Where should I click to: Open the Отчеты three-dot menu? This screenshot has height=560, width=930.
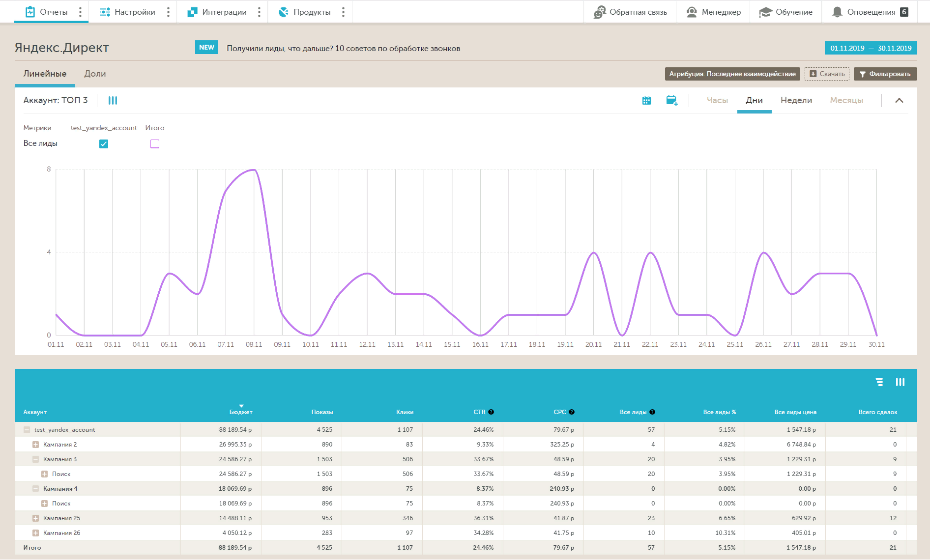pyautogui.click(x=80, y=12)
